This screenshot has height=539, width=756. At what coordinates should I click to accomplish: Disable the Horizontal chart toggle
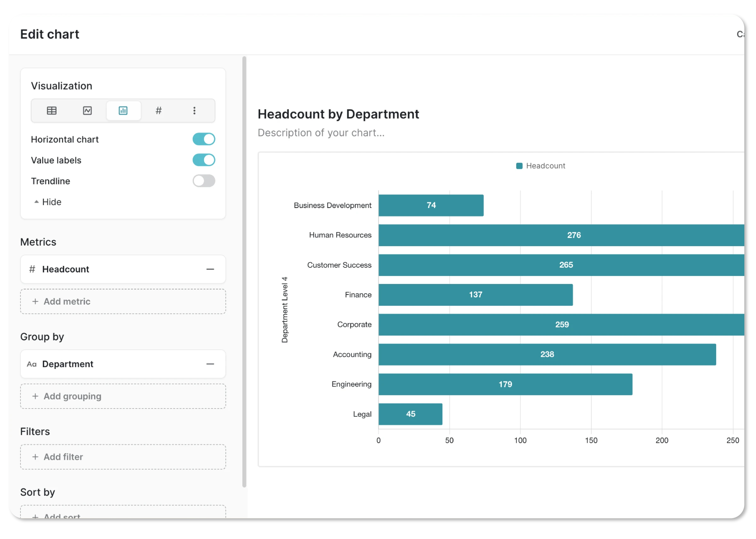click(x=204, y=139)
